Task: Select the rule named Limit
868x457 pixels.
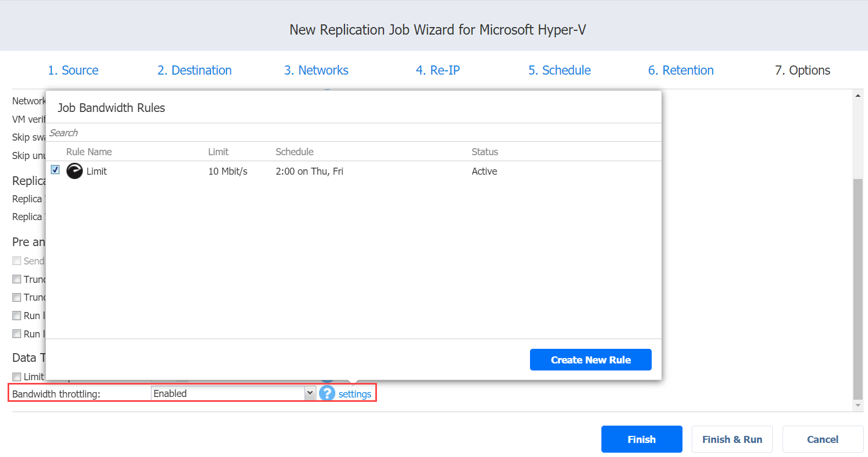Action: click(x=97, y=171)
